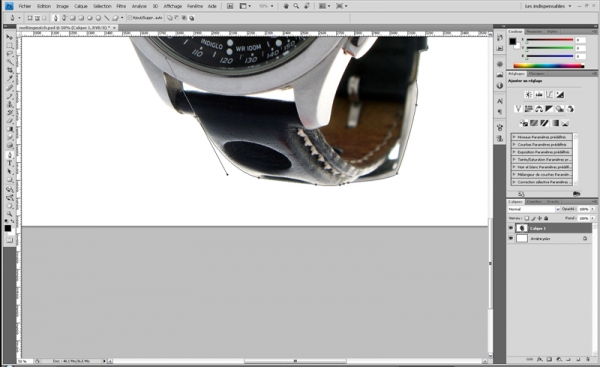Select the Brush tool in toolbox
The height and width of the screenshot is (367, 600).
tap(10, 96)
